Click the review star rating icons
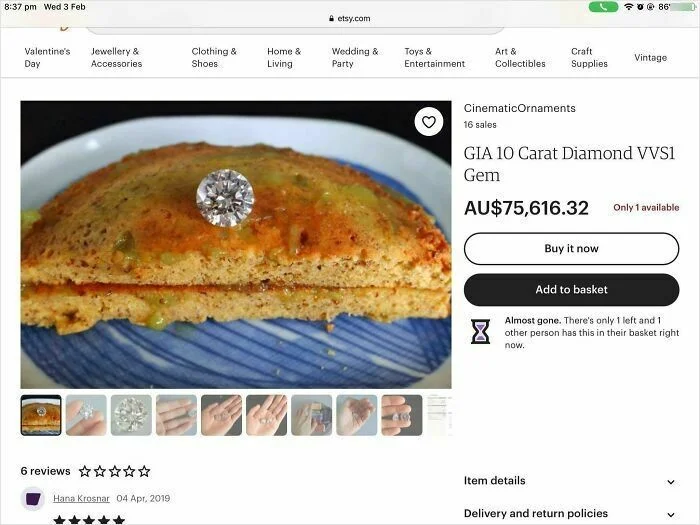Image resolution: width=700 pixels, height=525 pixels. click(x=114, y=471)
